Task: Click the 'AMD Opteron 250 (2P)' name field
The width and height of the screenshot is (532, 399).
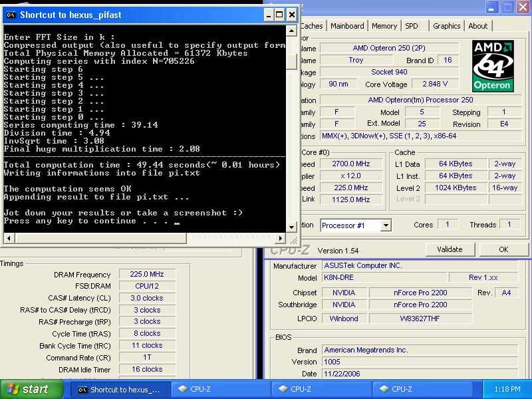Action: [x=389, y=48]
